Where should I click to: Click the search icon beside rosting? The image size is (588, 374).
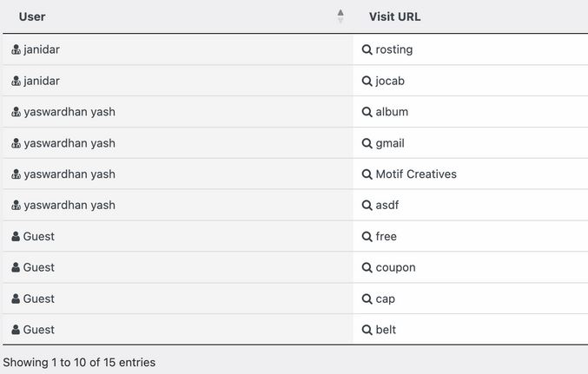(367, 49)
